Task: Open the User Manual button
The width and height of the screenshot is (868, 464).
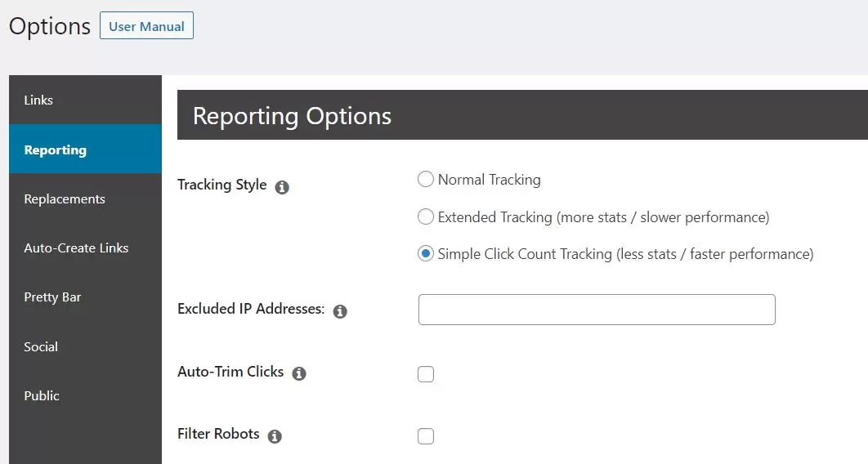Action: click(x=146, y=26)
